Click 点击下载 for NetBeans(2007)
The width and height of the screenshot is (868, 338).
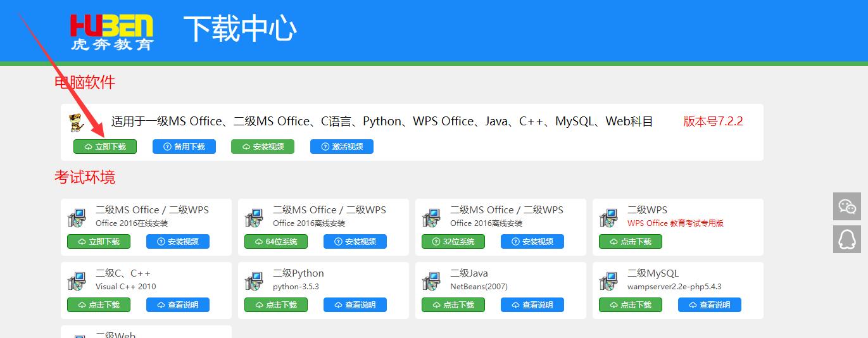coord(453,305)
